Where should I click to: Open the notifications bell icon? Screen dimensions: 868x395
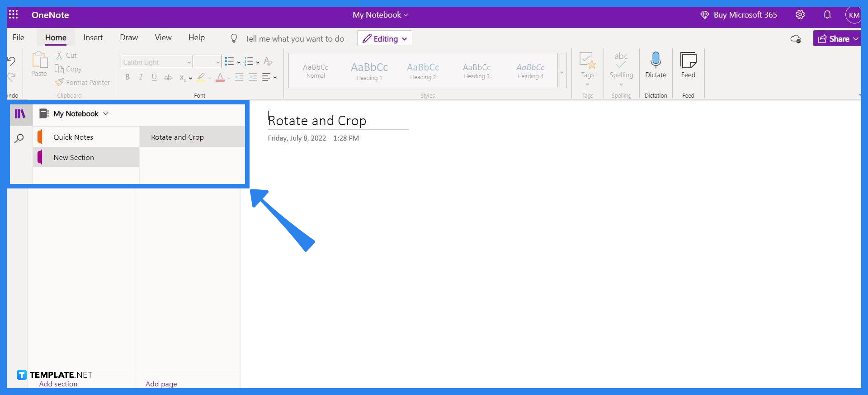[827, 14]
